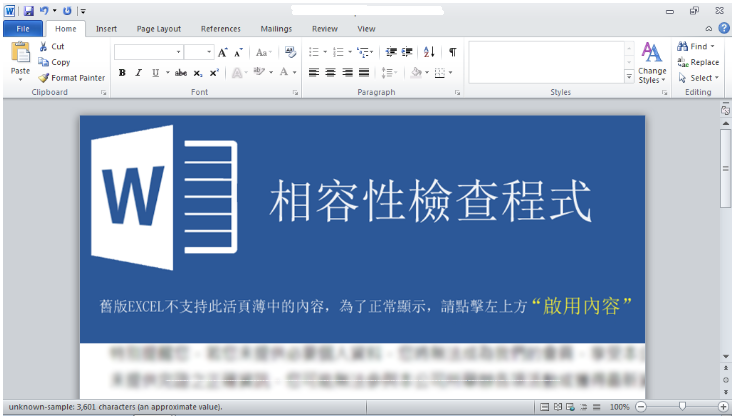Toggle Italic formatting

click(139, 73)
